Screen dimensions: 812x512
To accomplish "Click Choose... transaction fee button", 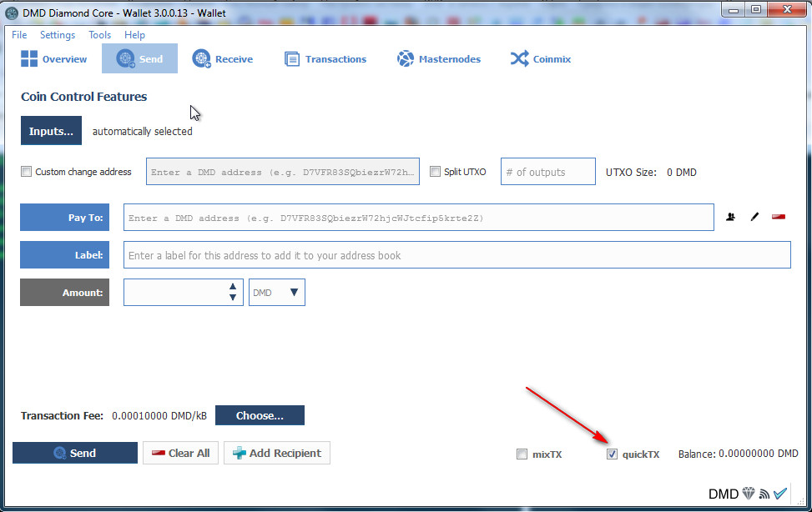I will (260, 415).
